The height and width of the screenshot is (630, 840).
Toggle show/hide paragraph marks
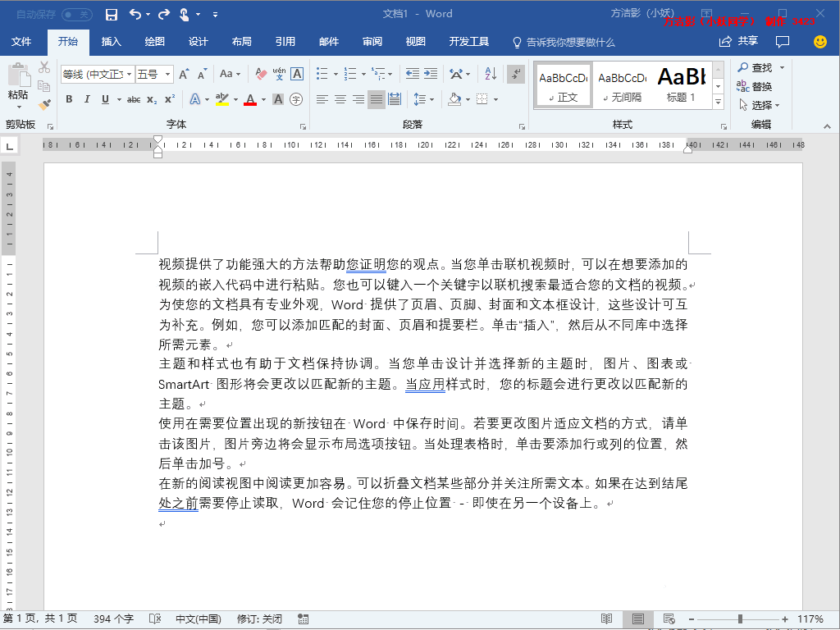[x=516, y=74]
